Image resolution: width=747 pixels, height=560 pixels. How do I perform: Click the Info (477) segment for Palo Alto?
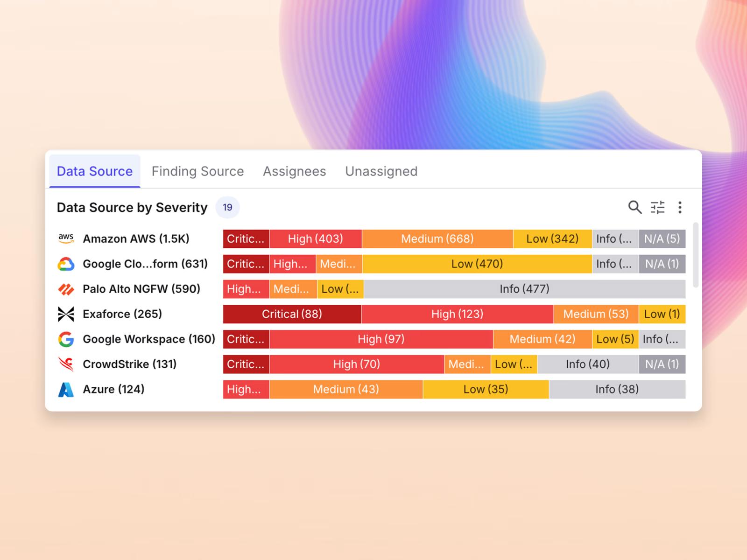[x=525, y=289]
